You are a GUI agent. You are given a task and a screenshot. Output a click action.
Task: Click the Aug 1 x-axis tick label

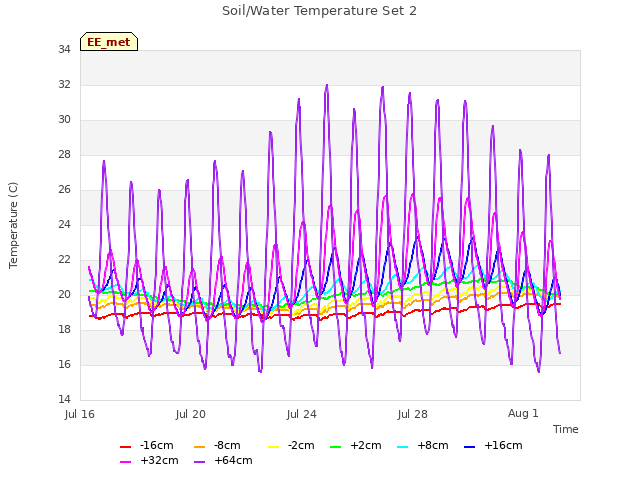[x=523, y=413]
